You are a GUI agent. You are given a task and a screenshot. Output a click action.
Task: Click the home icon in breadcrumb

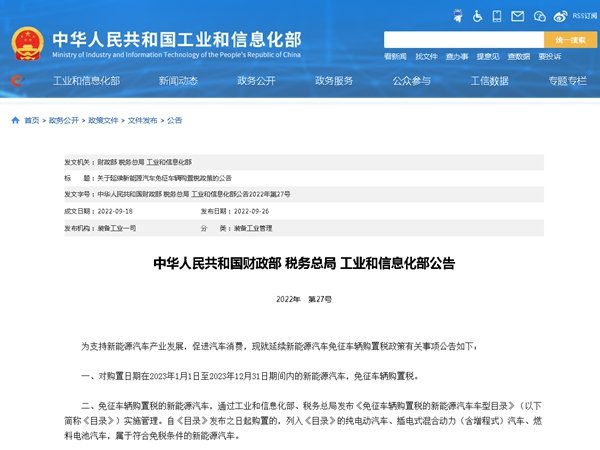(15, 120)
